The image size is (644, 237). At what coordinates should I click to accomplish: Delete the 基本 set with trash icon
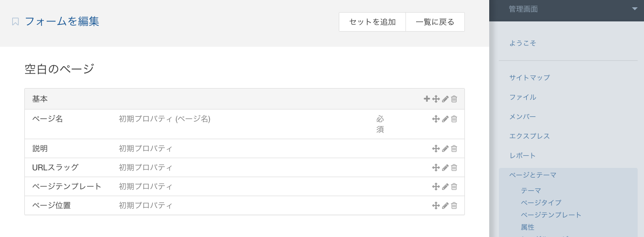[454, 99]
